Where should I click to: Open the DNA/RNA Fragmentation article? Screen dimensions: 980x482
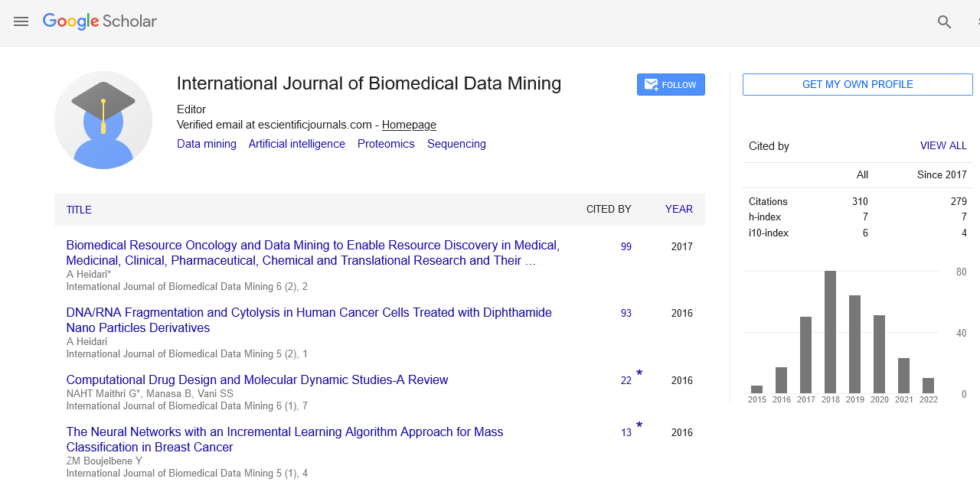click(x=309, y=320)
